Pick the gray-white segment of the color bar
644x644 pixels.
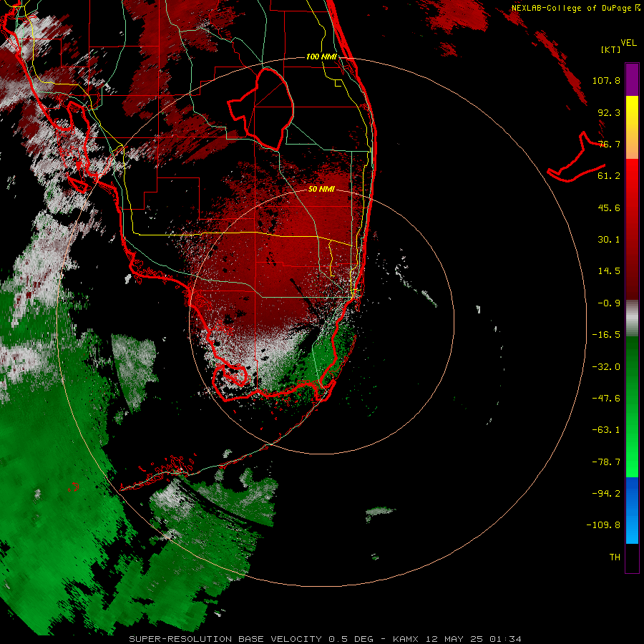tap(632, 318)
